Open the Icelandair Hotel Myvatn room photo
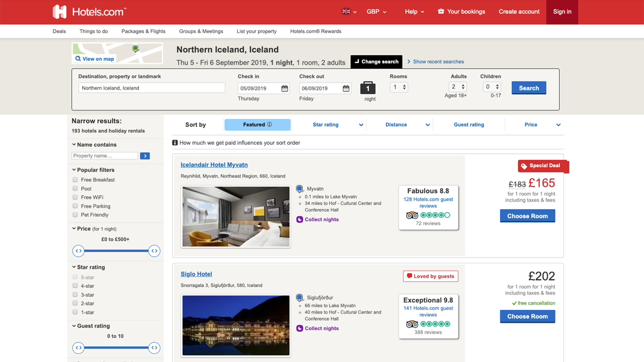Viewport: 644px width, 362px height. [236, 217]
